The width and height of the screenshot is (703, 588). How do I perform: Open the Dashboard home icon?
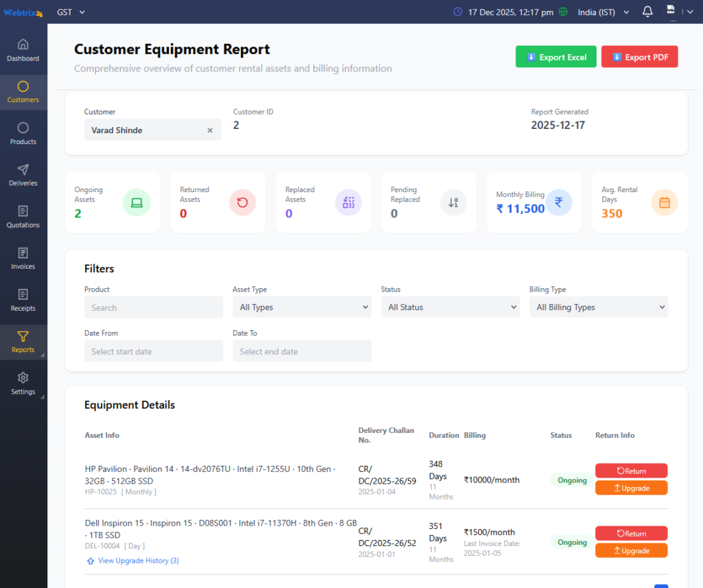click(x=23, y=44)
